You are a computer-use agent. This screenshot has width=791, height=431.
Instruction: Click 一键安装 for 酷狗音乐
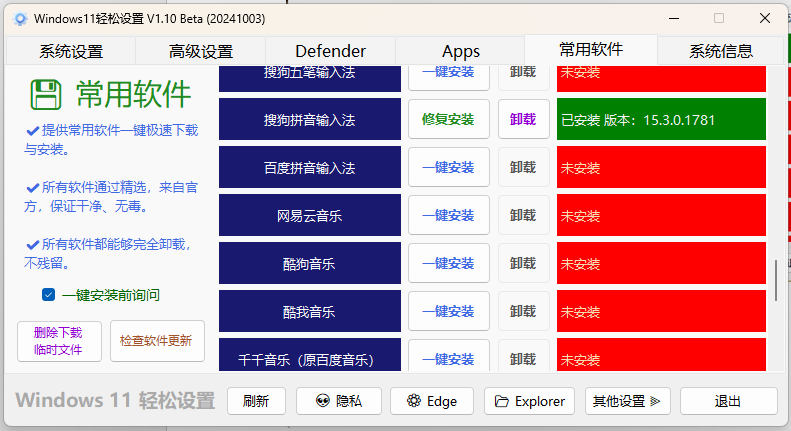[448, 263]
